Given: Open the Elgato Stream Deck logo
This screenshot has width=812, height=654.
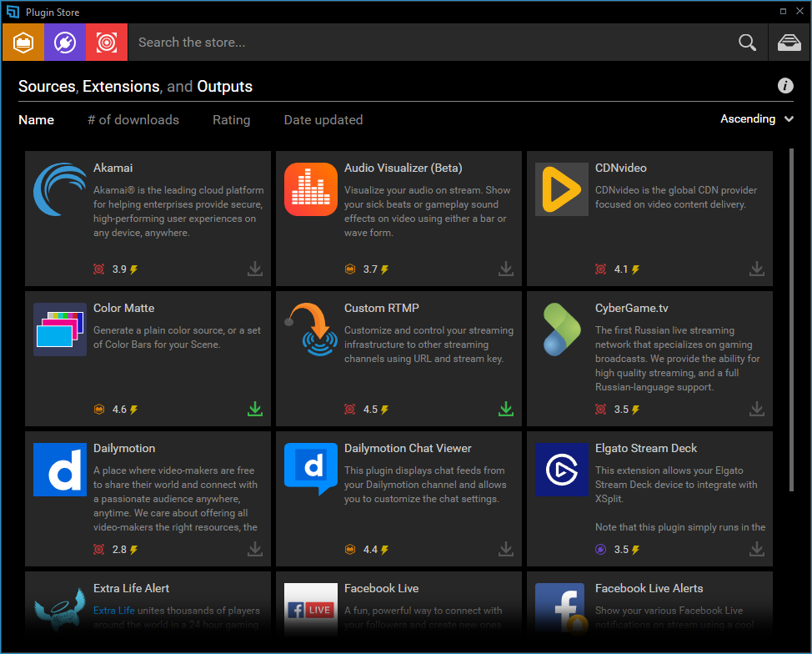Looking at the screenshot, I should click(x=561, y=470).
